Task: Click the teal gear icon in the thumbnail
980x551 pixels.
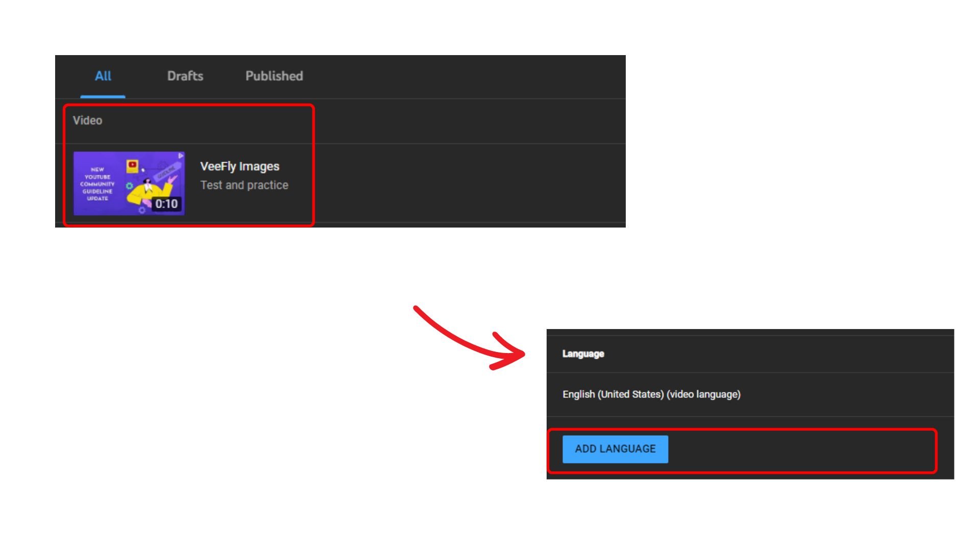Action: tap(129, 186)
